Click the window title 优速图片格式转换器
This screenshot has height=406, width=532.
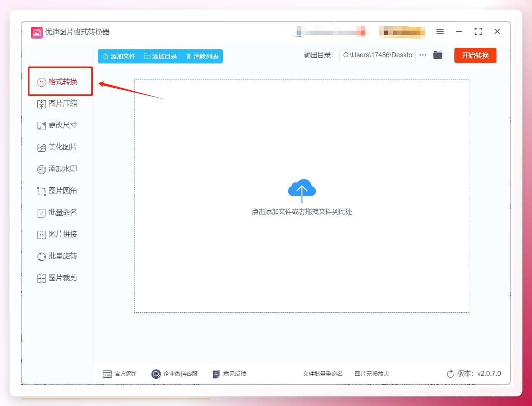point(77,32)
